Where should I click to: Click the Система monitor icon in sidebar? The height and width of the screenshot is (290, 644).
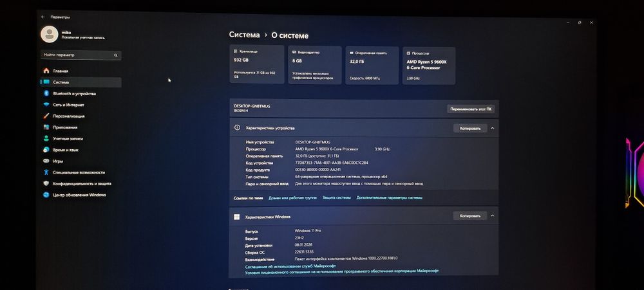pos(46,82)
